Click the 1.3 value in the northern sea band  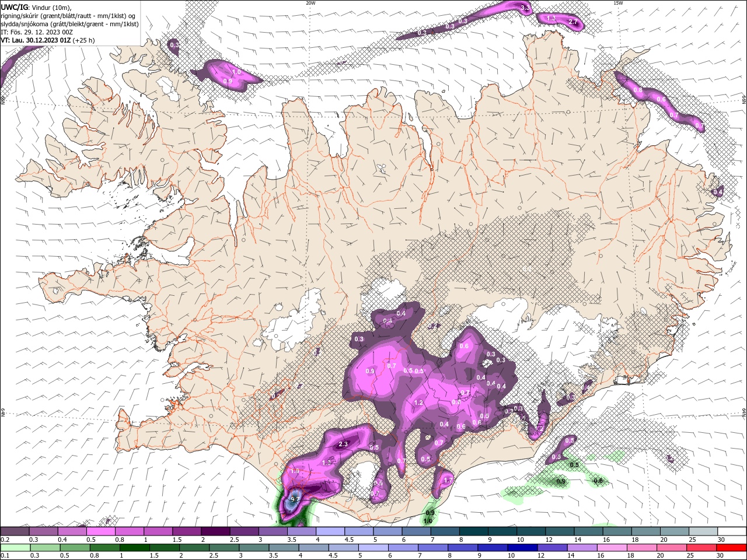point(551,19)
